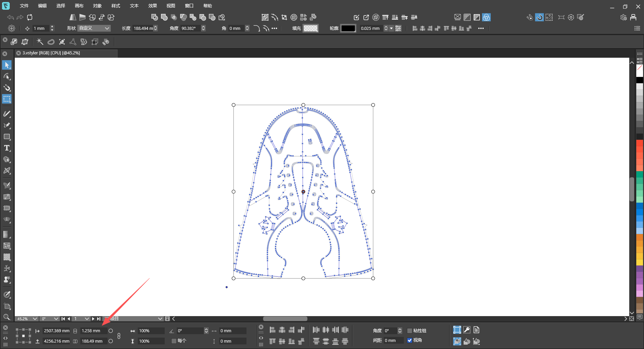Toggle the 每个 checkbox
Viewport: 644px width, 349px height.
tap(174, 341)
